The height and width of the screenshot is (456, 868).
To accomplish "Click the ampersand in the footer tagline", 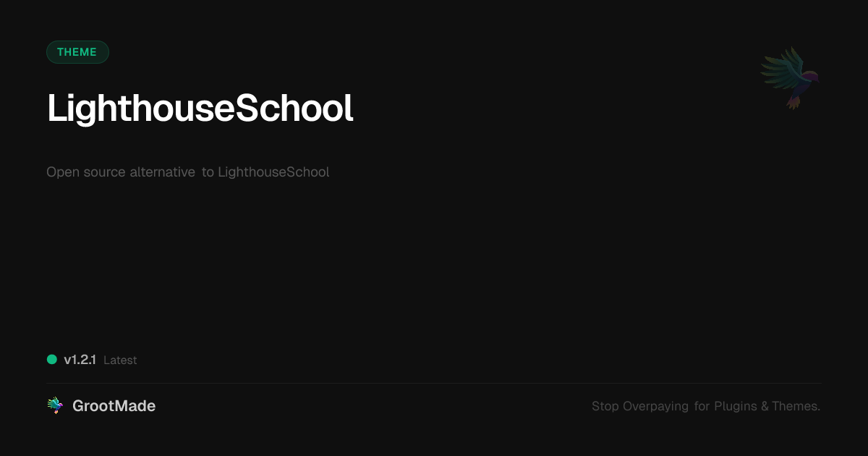I will click(765, 406).
